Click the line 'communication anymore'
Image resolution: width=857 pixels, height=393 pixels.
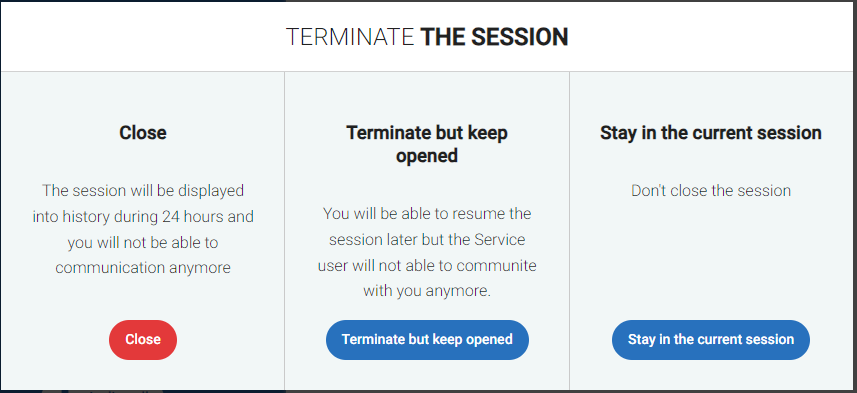tap(143, 268)
